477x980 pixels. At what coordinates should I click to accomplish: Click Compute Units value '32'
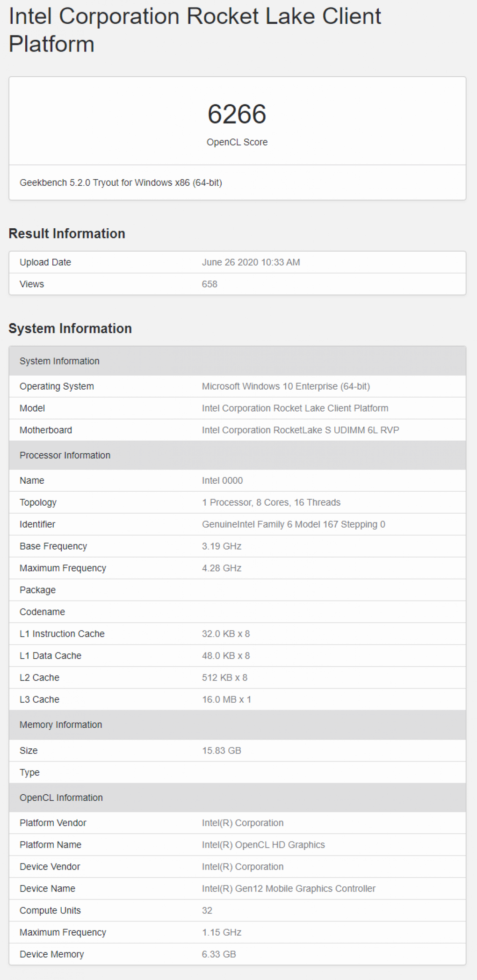click(207, 911)
